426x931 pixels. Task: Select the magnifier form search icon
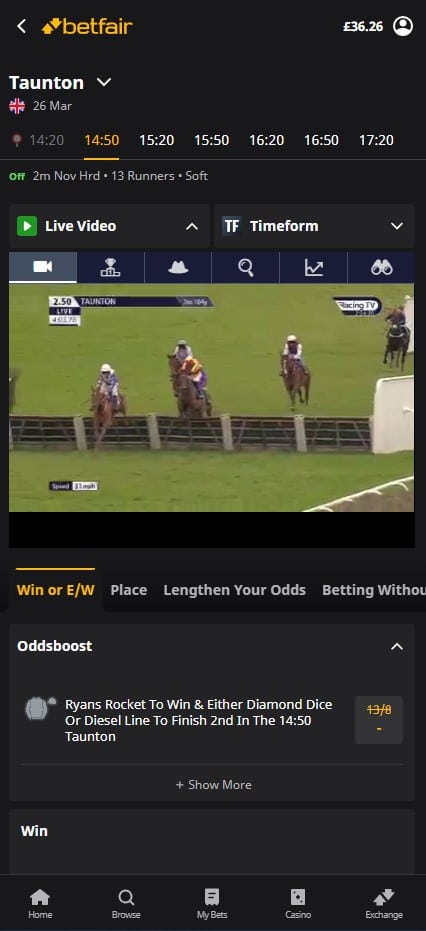point(246,267)
